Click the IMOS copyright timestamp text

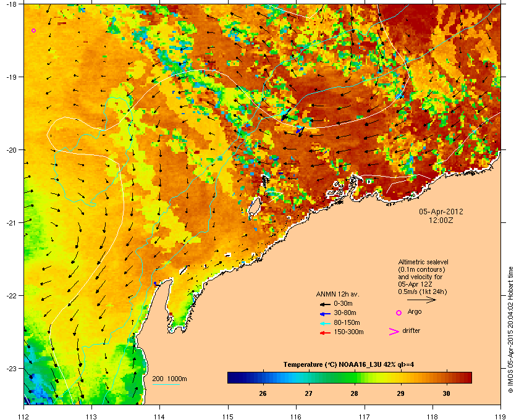[x=510, y=330]
